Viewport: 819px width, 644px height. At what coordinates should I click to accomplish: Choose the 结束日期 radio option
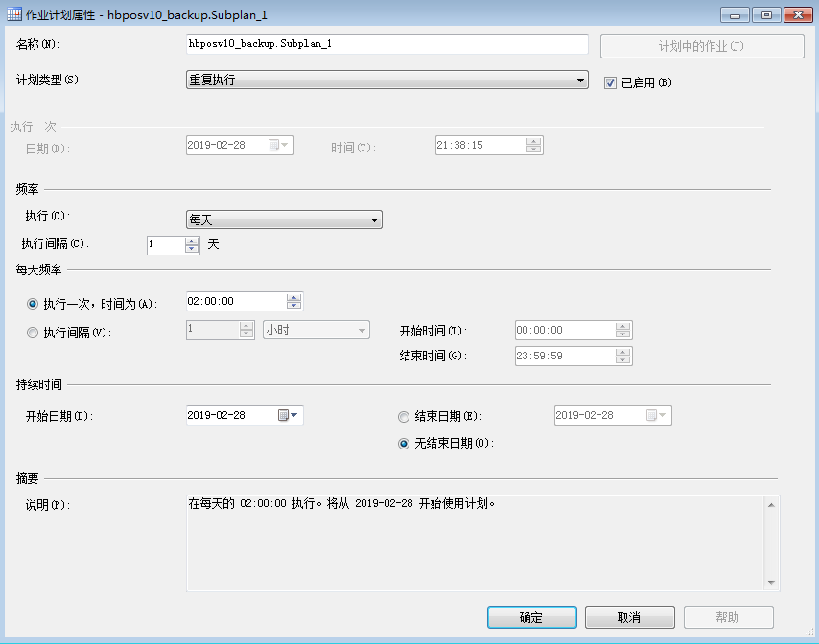(x=403, y=417)
